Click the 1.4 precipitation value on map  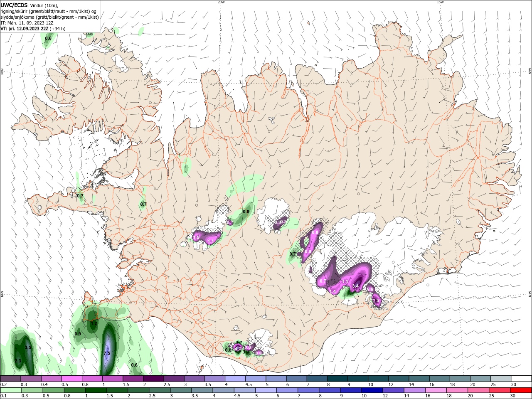pos(332,291)
